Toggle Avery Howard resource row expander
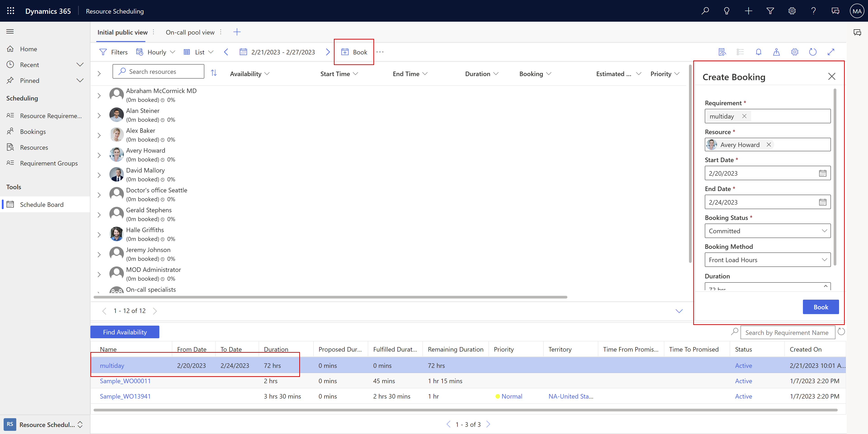Viewport: 868px width, 434px height. coord(100,155)
